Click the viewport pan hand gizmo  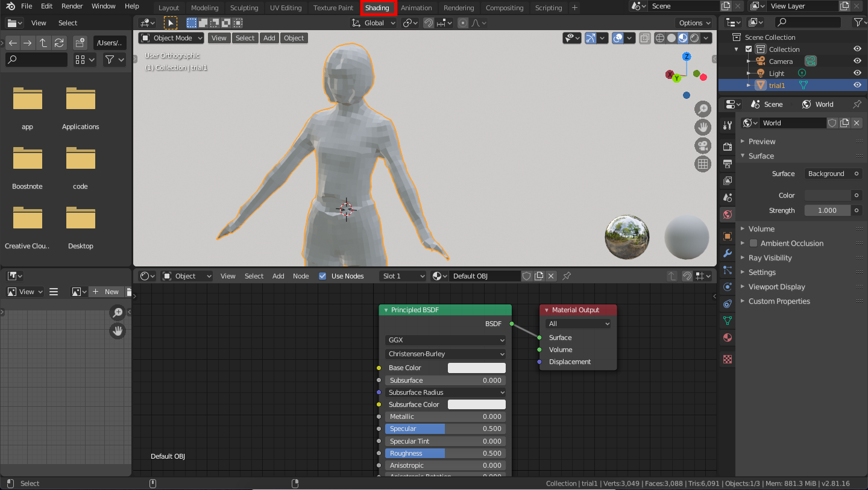tap(702, 127)
